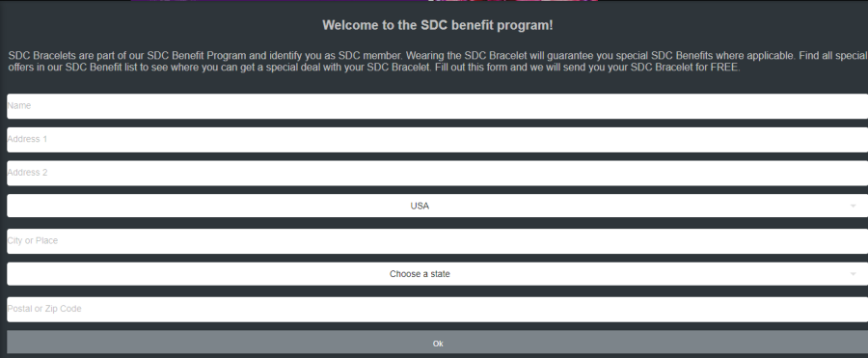Click the state selector's chevron arrow
Screen dimensions: 868x358
coord(853,274)
